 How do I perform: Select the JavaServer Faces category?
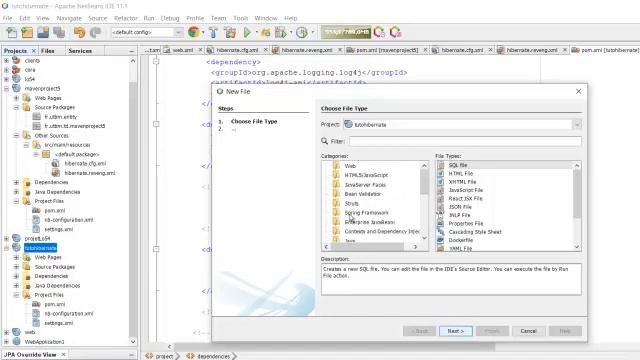(x=365, y=184)
